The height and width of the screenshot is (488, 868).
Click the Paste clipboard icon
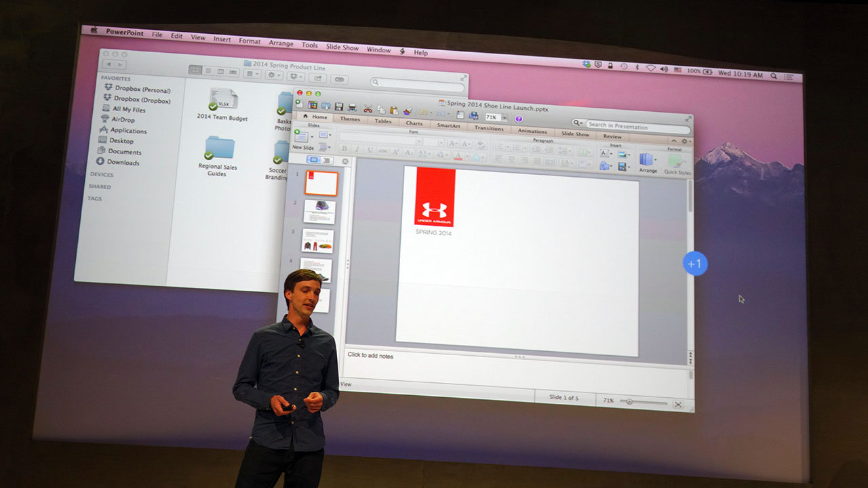pyautogui.click(x=393, y=110)
